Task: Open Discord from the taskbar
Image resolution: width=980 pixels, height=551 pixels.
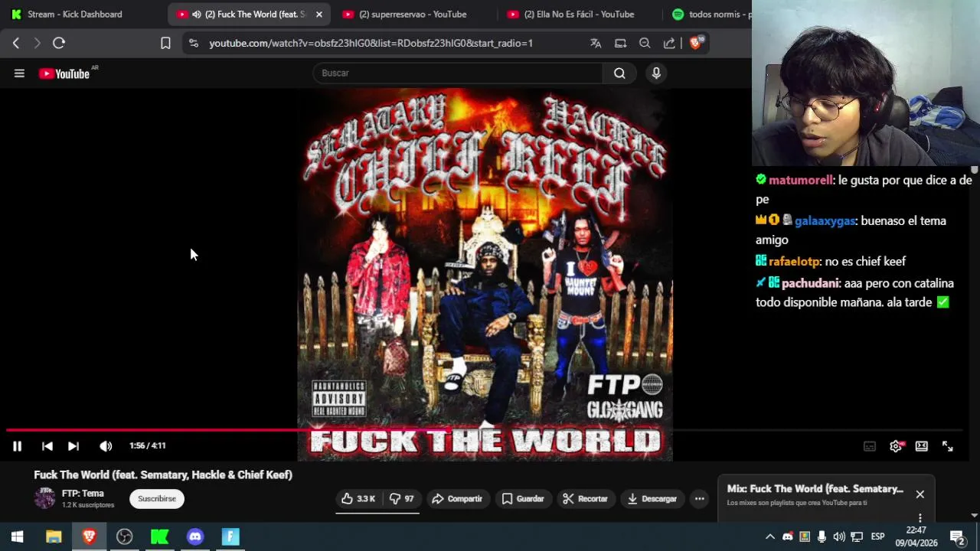Action: point(195,537)
